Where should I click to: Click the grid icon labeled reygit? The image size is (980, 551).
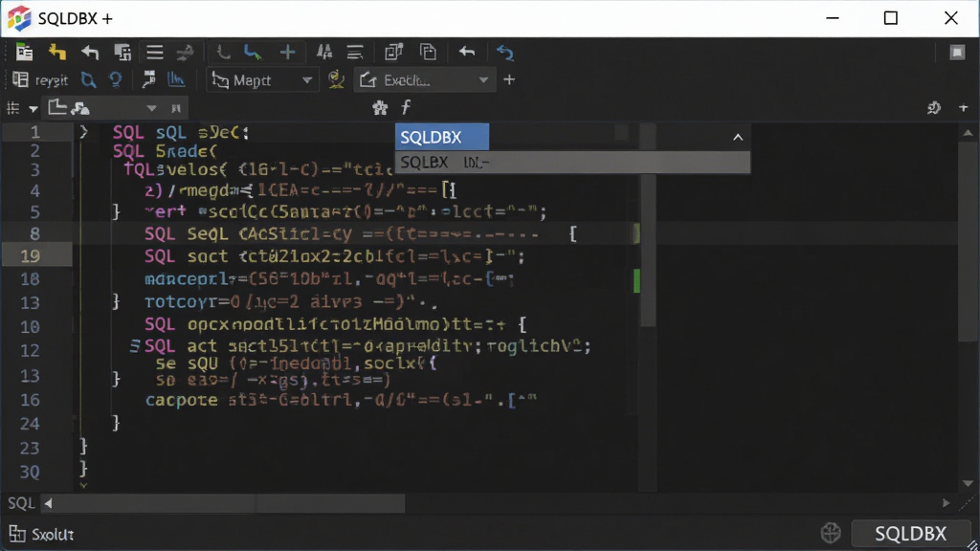point(21,80)
